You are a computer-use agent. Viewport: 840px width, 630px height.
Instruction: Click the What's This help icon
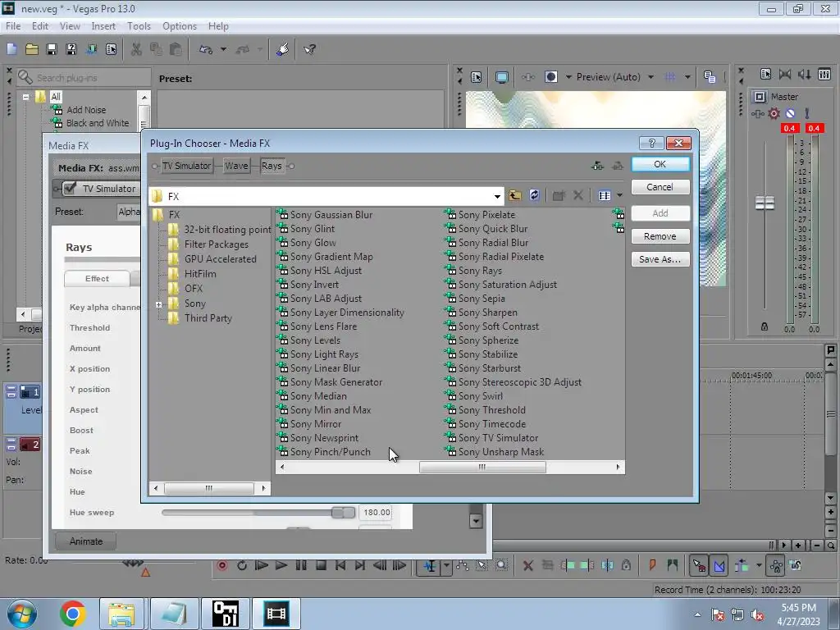pos(309,49)
